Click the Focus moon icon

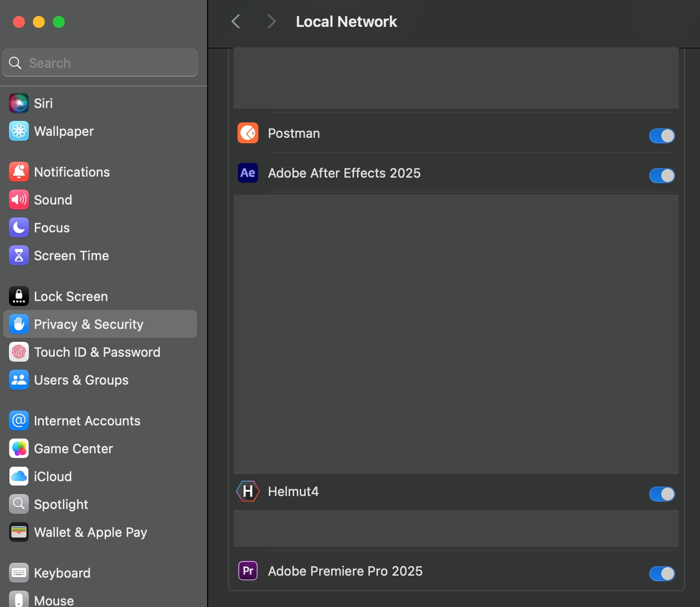coord(19,228)
